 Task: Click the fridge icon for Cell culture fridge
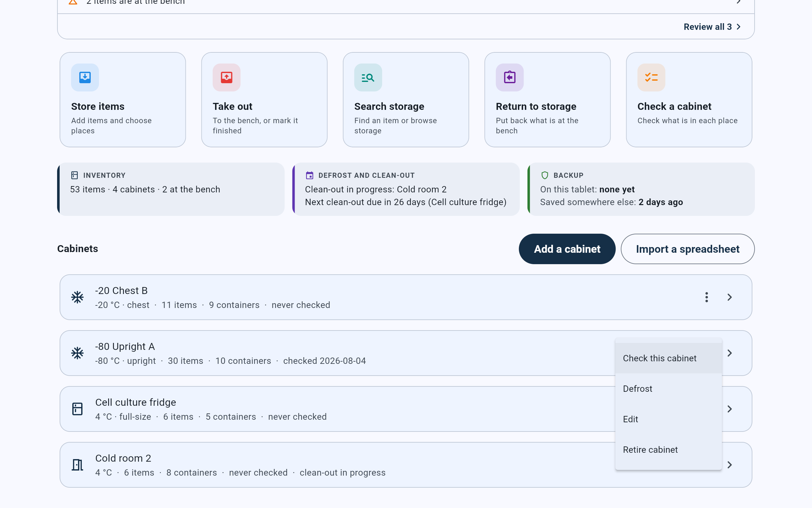77,409
